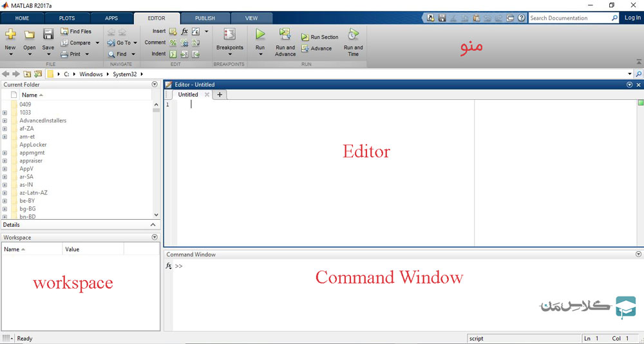Click Find Files in the File group

[x=76, y=31]
